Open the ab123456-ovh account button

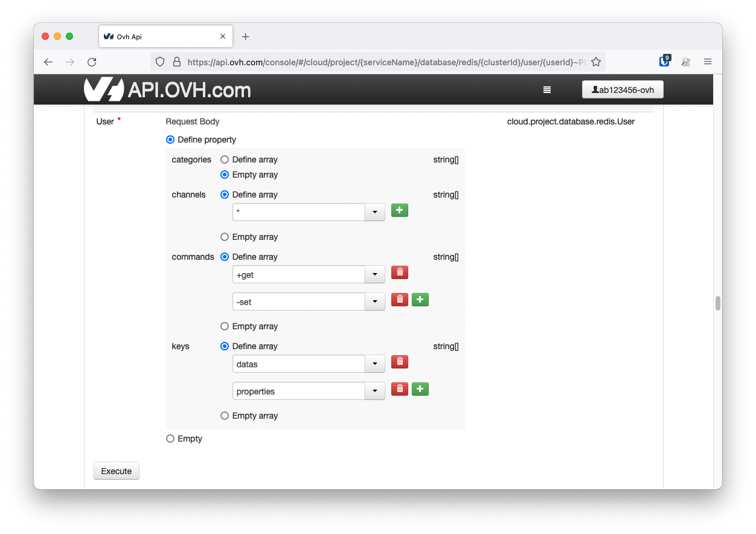click(623, 89)
